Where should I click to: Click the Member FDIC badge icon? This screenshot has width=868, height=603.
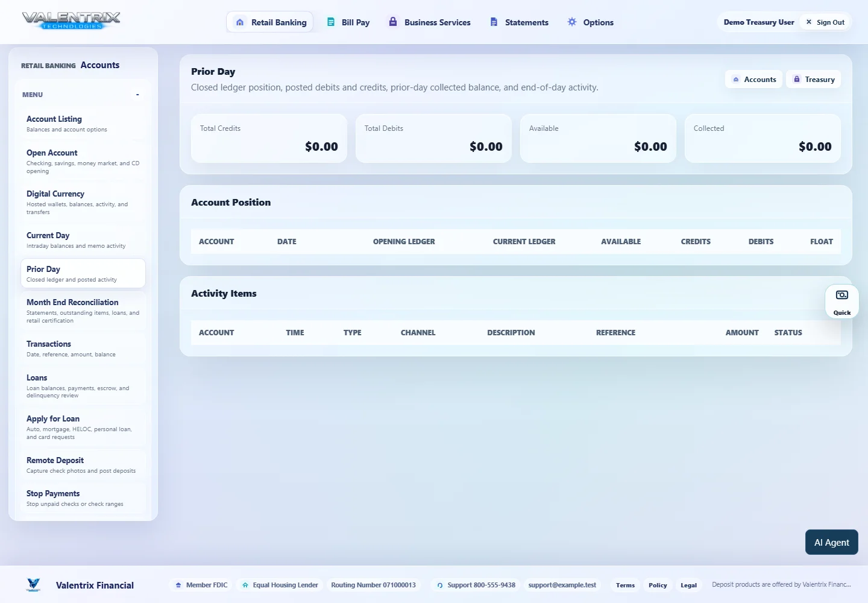coord(178,585)
